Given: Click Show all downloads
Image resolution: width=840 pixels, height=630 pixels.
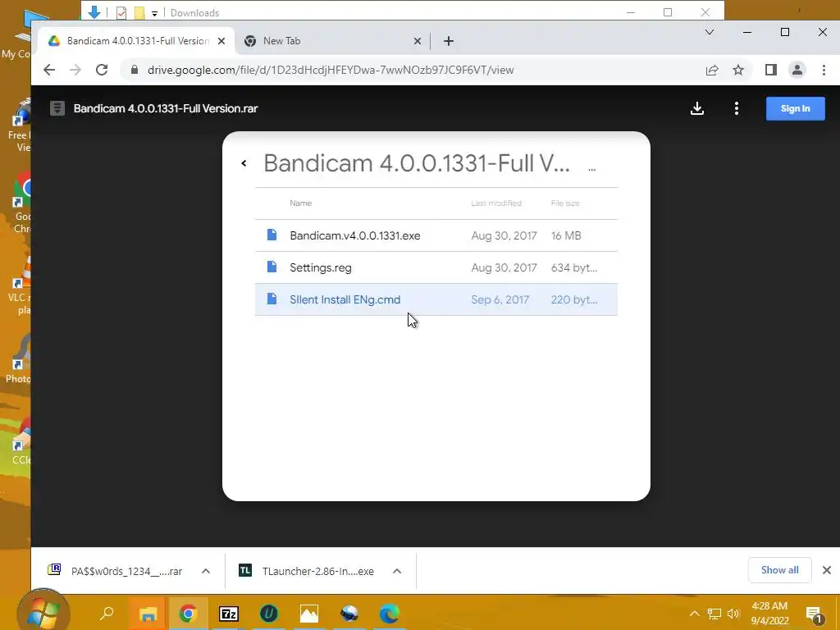Looking at the screenshot, I should 780,570.
